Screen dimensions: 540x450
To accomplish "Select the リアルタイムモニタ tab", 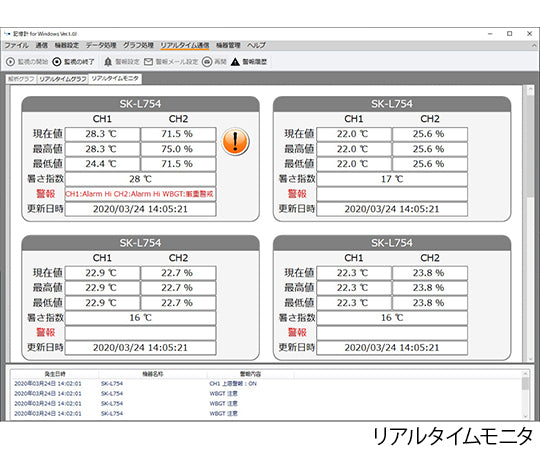I will pyautogui.click(x=115, y=79).
